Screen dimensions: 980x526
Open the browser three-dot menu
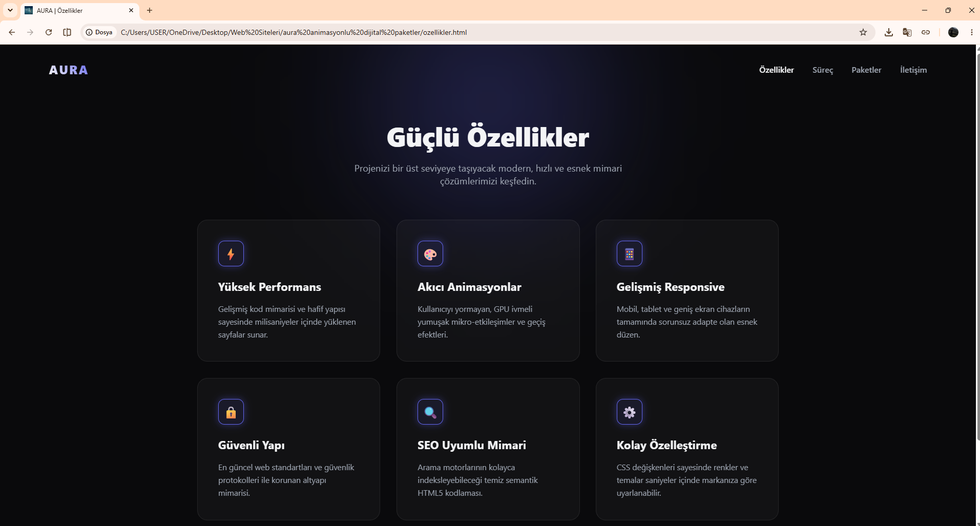(x=972, y=32)
